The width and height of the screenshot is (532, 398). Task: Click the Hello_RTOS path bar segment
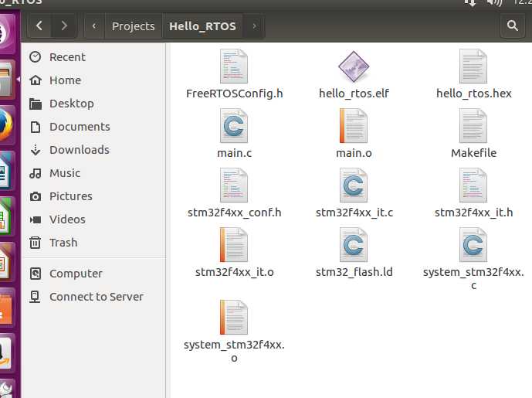pyautogui.click(x=202, y=26)
